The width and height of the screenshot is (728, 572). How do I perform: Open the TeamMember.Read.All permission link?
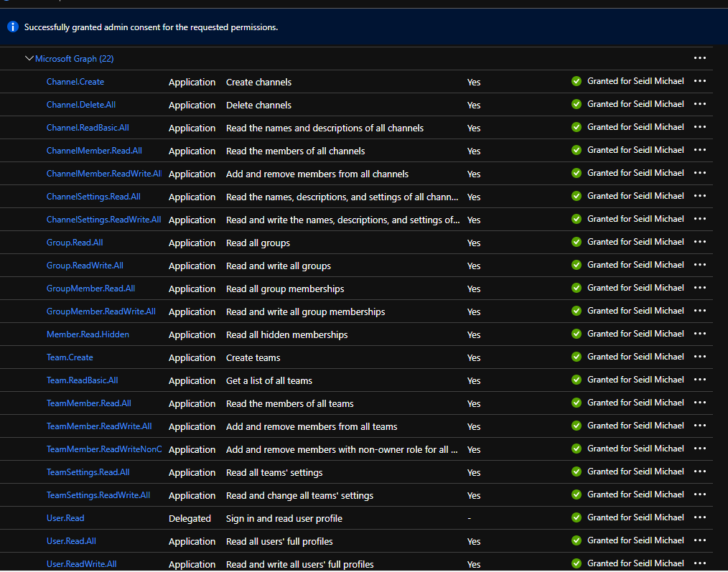[89, 403]
